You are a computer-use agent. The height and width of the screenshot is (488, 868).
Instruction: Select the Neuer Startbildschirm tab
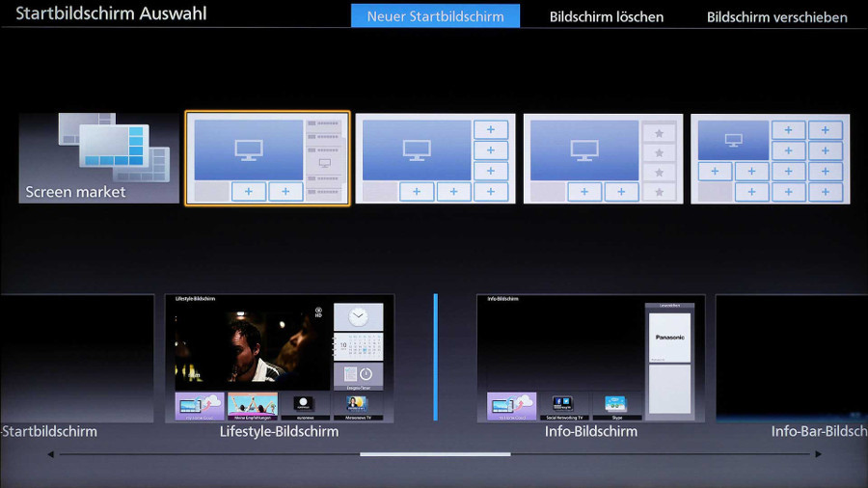435,16
